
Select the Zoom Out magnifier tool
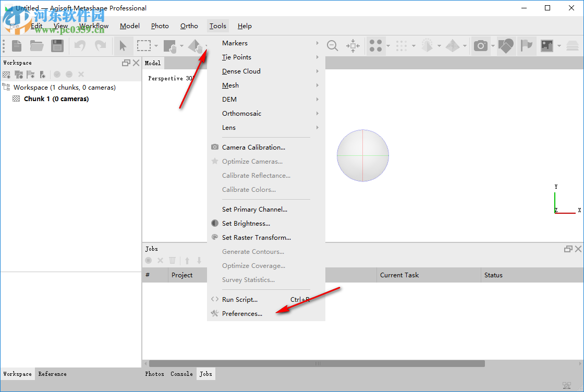click(333, 46)
